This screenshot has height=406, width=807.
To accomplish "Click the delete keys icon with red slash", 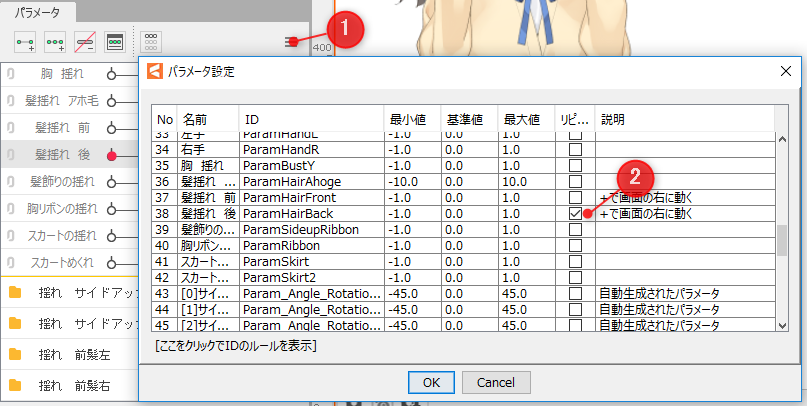I will 85,41.
